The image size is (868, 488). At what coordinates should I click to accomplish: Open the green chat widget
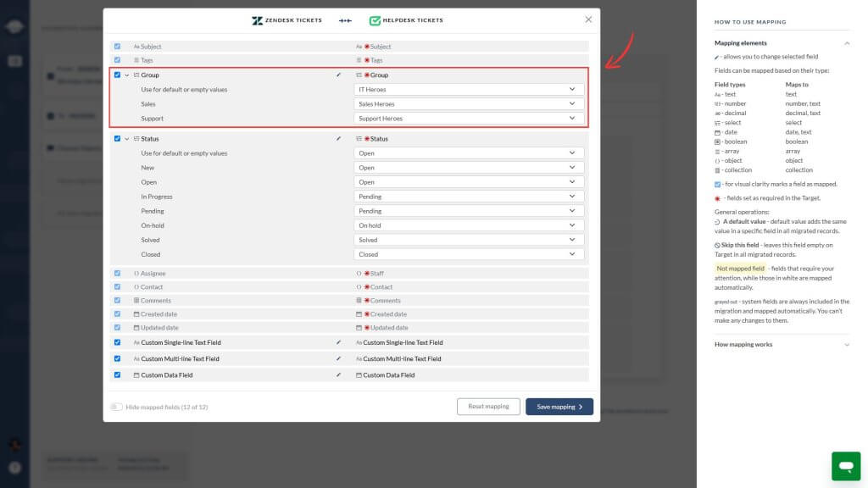(x=846, y=466)
